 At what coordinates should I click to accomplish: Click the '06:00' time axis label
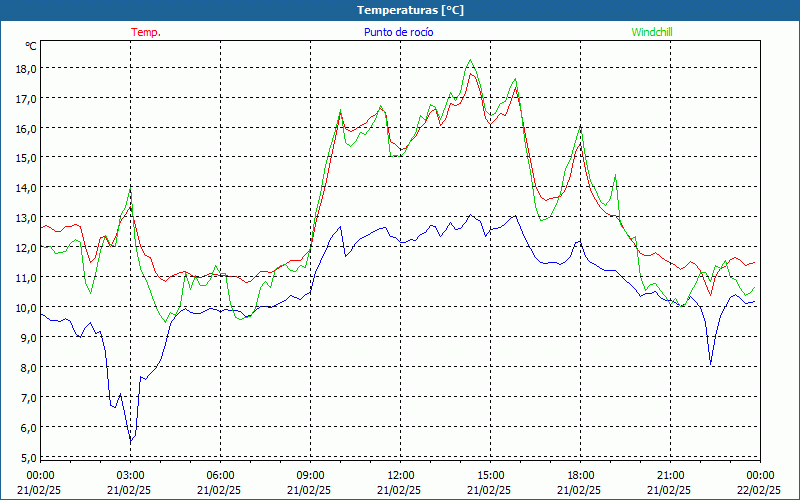coord(220,476)
